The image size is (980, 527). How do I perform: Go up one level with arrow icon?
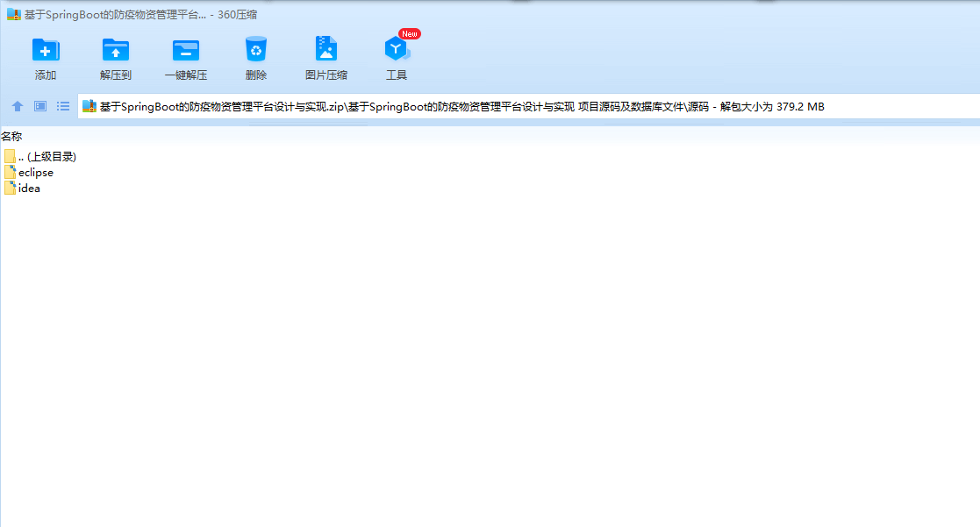point(18,106)
